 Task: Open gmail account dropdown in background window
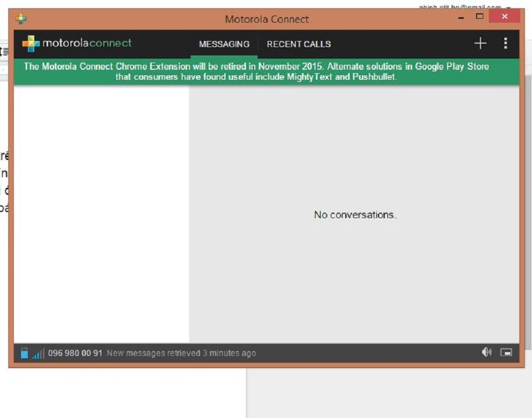508,7
